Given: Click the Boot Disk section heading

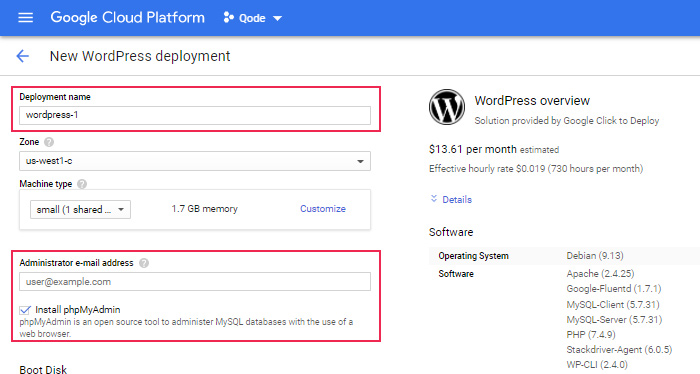Looking at the screenshot, I should tap(43, 369).
